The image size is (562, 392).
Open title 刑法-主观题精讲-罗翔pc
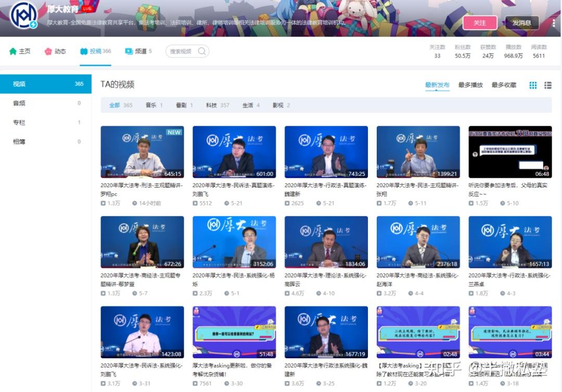coord(142,189)
